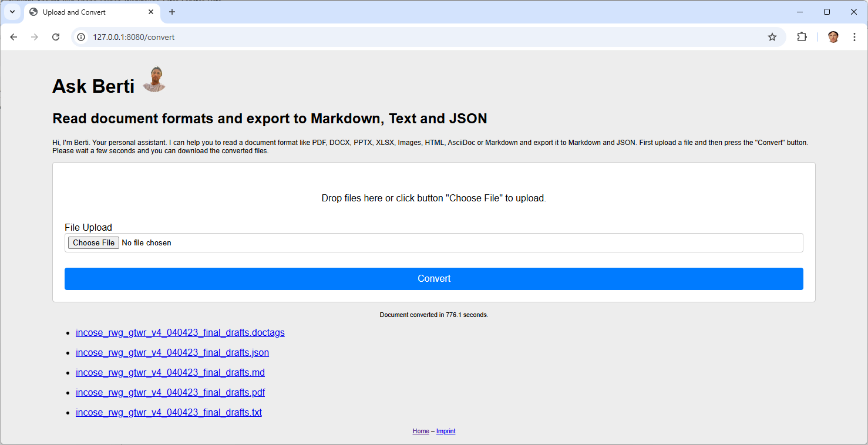Image resolution: width=868 pixels, height=445 pixels.
Task: Select the Upload and Convert tab
Action: (82, 12)
